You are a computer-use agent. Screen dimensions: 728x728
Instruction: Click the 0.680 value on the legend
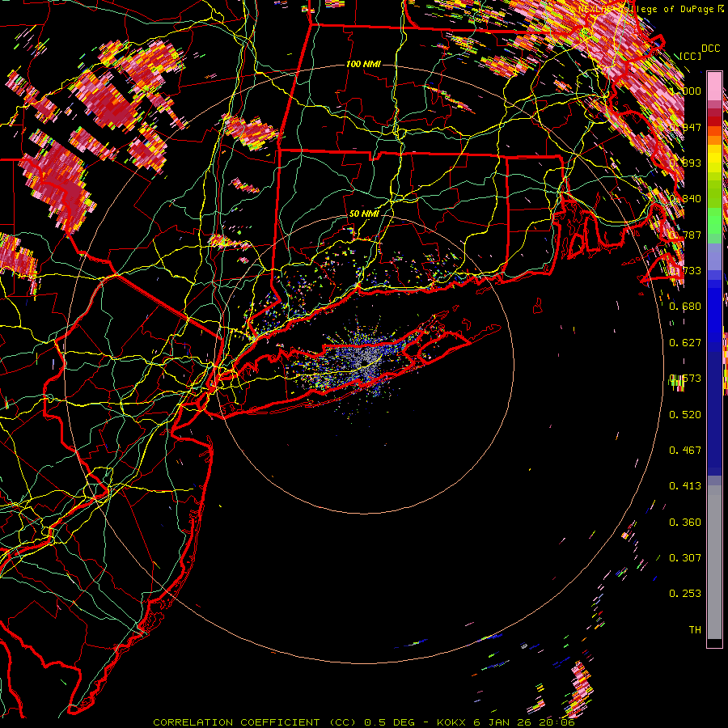tap(685, 307)
